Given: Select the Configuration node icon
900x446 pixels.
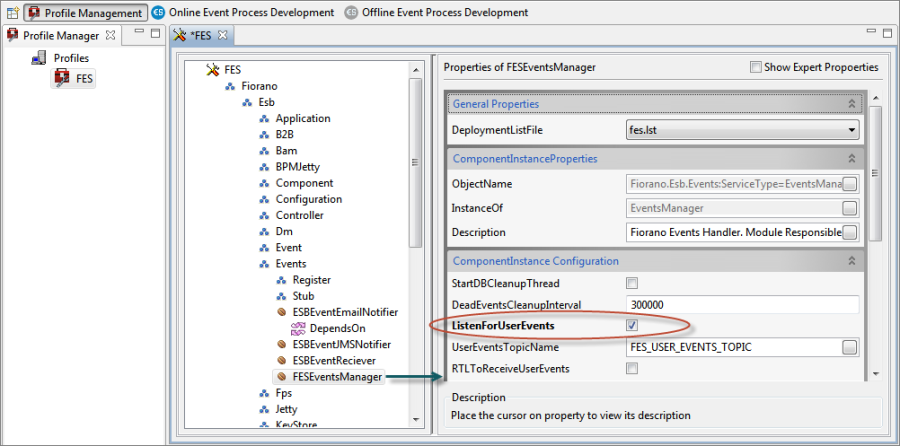Looking at the screenshot, I should [x=264, y=200].
